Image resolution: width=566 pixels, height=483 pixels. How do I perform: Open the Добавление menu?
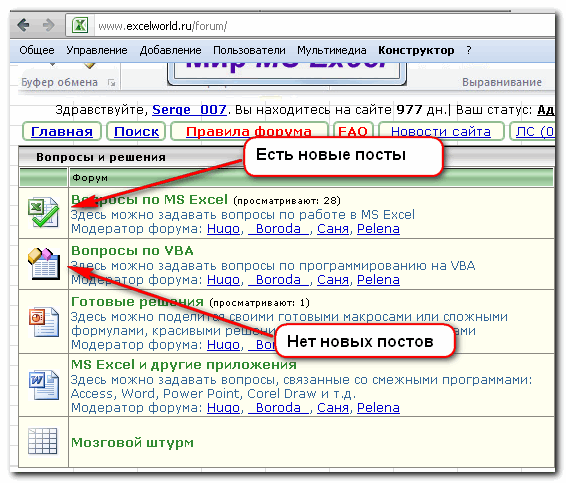[170, 50]
